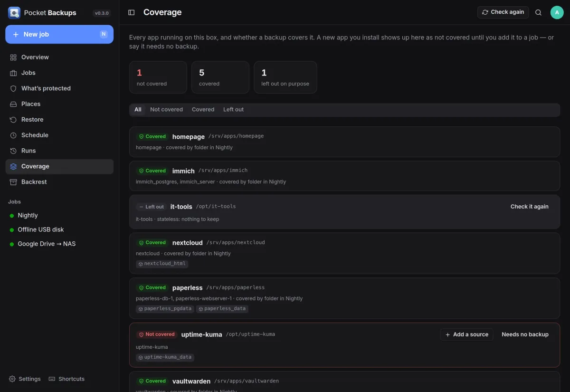Toggle the sidebar panel icon
The width and height of the screenshot is (570, 392).
[132, 12]
